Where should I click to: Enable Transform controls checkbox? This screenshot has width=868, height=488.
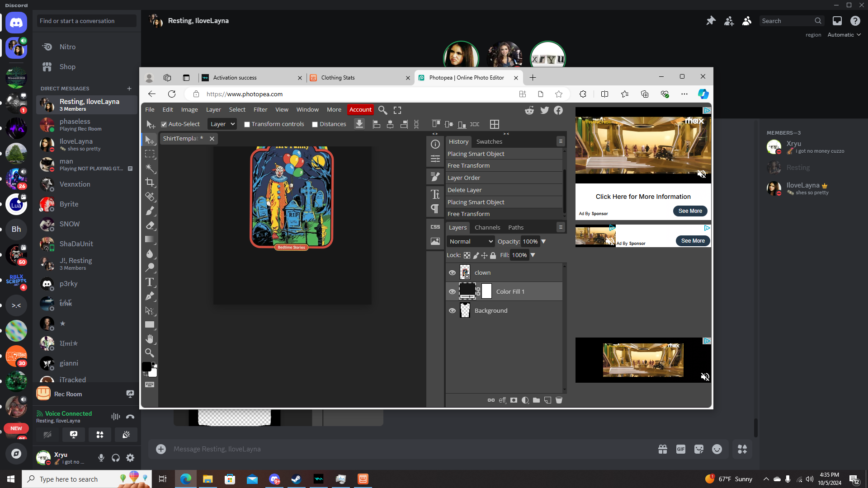[x=247, y=124]
